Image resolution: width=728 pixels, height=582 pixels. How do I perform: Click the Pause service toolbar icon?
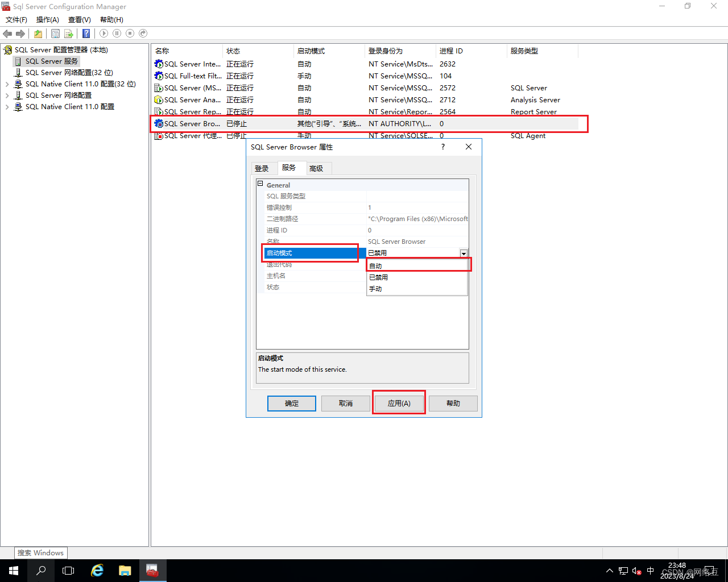pyautogui.click(x=117, y=34)
